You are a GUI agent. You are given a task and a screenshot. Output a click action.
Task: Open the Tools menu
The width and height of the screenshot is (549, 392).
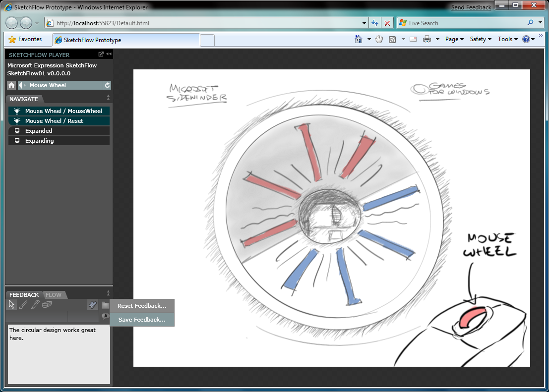coord(507,39)
